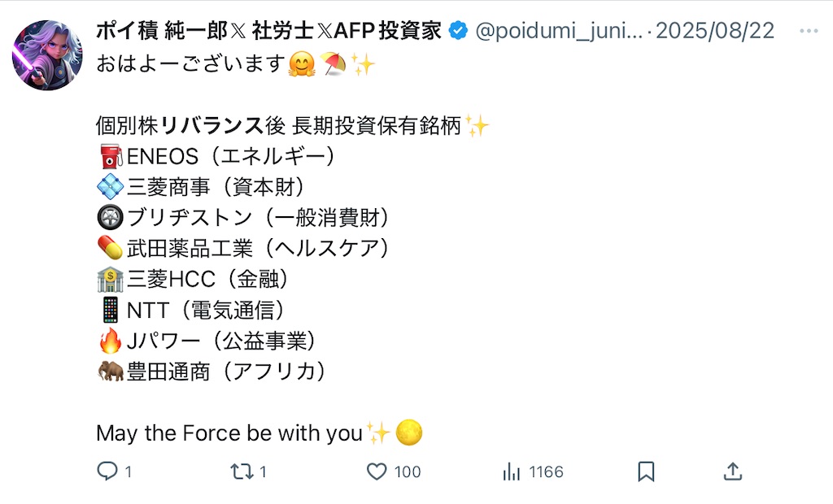Click the reply speech bubble icon
833x504 pixels.
[x=107, y=471]
